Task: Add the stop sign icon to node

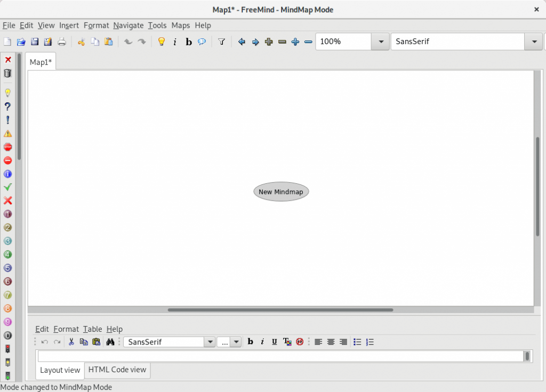Action: coord(7,147)
